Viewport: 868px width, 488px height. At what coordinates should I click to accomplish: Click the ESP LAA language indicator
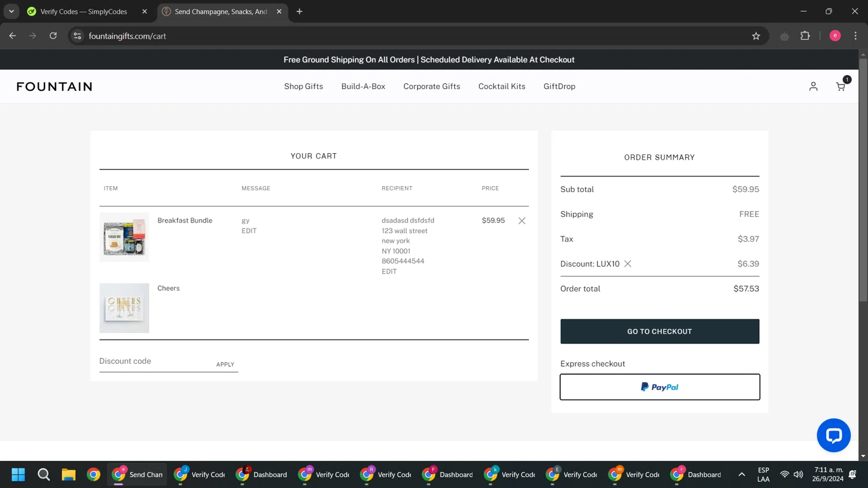763,475
